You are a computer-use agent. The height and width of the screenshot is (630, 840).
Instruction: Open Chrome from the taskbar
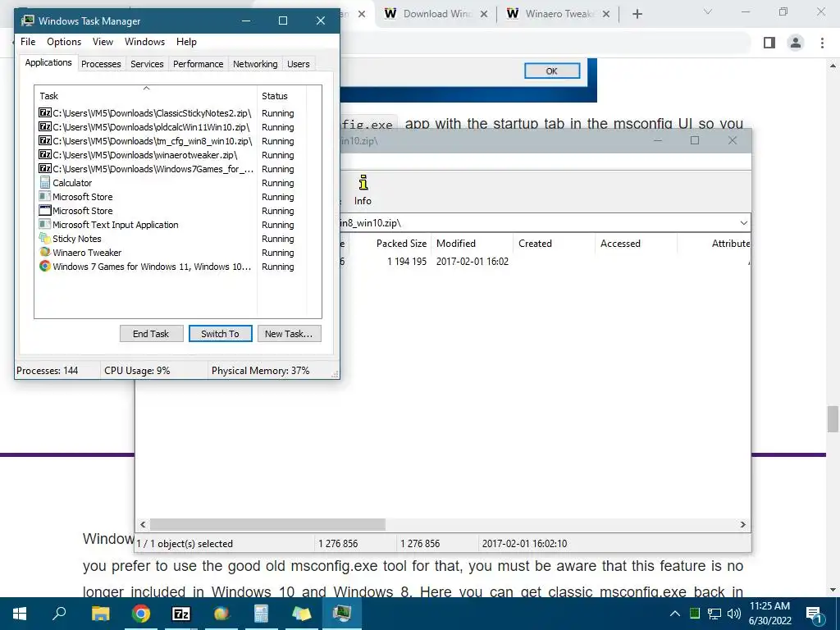tap(141, 614)
